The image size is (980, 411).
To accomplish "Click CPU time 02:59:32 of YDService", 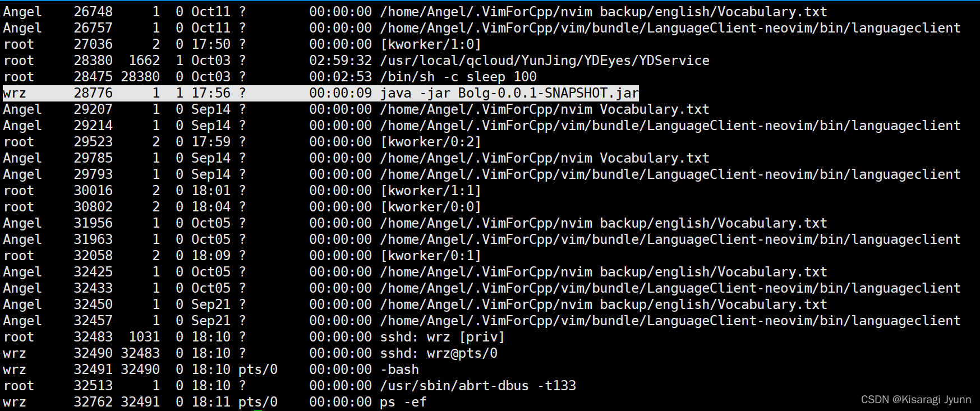I will pyautogui.click(x=341, y=61).
